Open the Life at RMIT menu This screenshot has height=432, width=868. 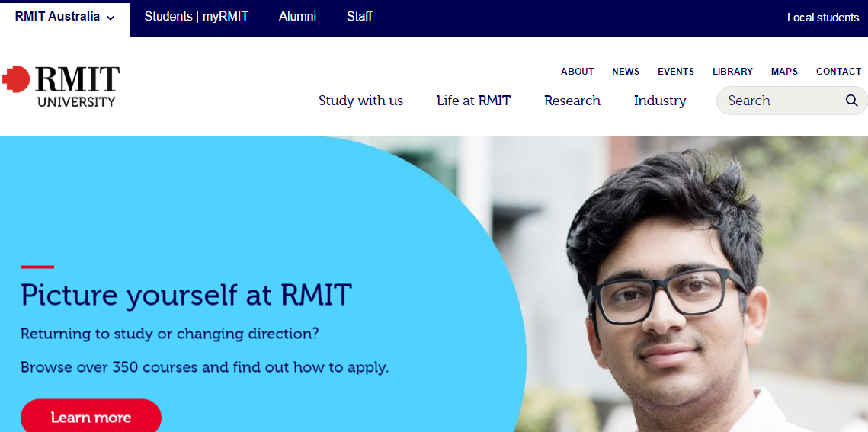tap(473, 101)
